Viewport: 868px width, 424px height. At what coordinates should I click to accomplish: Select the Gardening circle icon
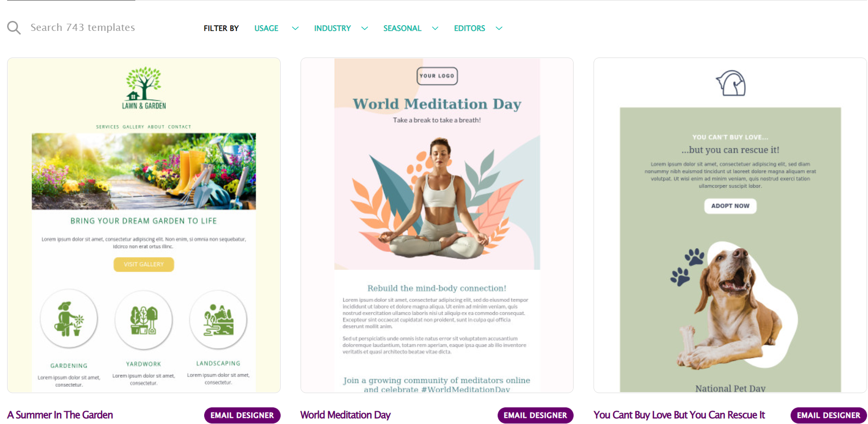pyautogui.click(x=69, y=318)
